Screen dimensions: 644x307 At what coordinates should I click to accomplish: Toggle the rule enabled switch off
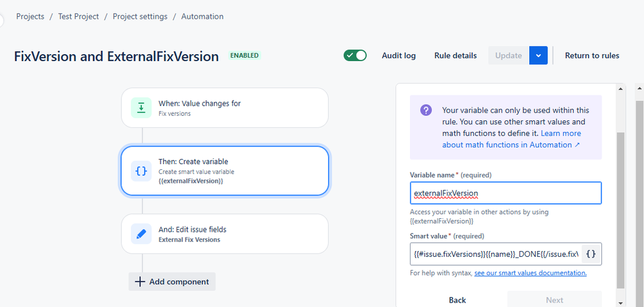pyautogui.click(x=355, y=55)
